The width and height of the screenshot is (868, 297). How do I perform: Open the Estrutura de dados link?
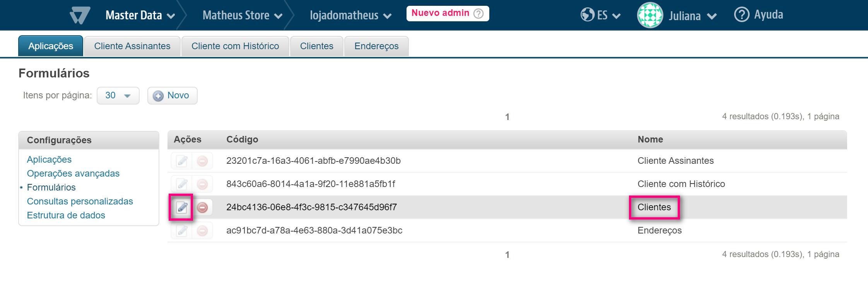coord(66,215)
